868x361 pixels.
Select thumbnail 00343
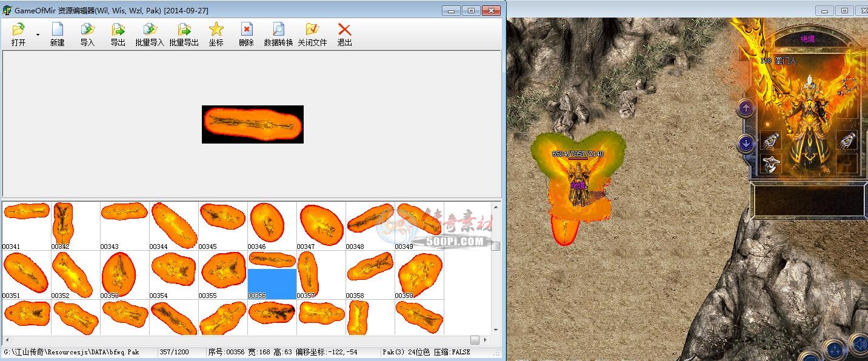(x=124, y=225)
